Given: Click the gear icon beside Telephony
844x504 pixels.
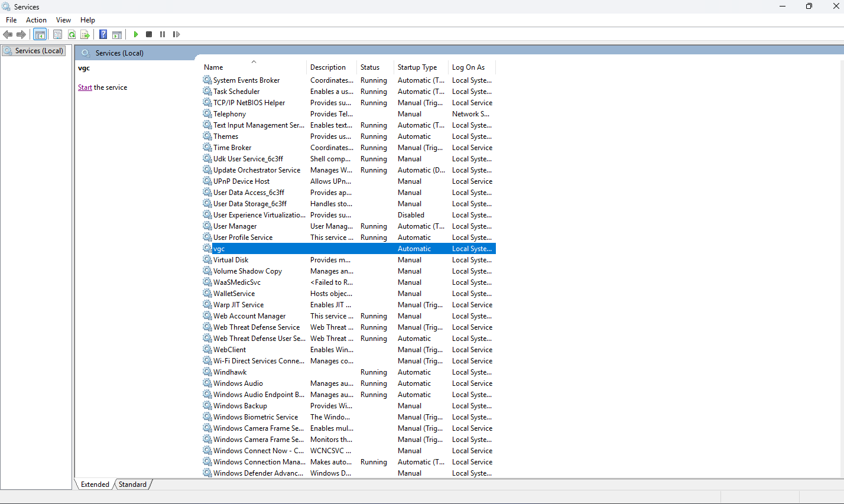Looking at the screenshot, I should click(207, 114).
